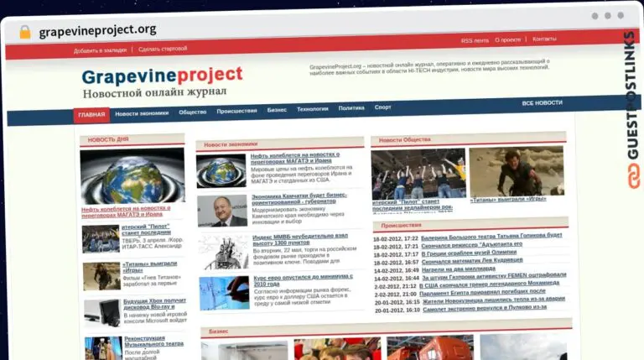Open Экономика Камчатки будет бизнес-ориентированной link

(299, 199)
